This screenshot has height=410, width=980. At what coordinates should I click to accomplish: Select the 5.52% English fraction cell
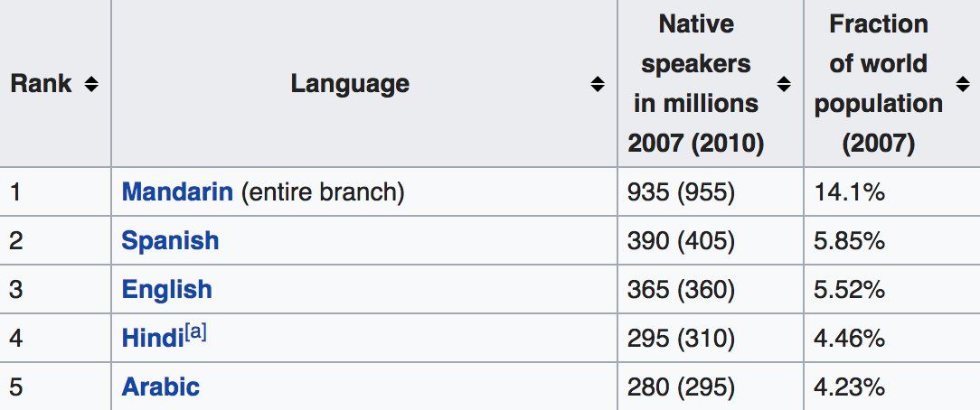tap(849, 290)
